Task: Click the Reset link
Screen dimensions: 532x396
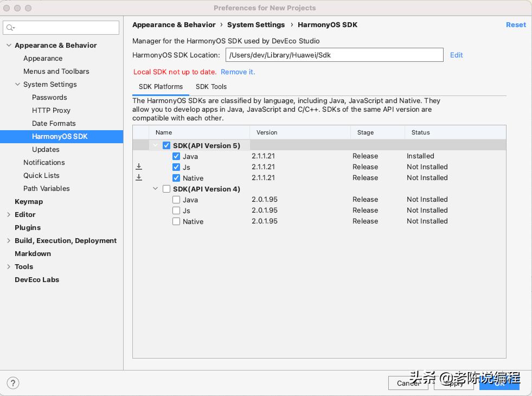Action: click(516, 25)
